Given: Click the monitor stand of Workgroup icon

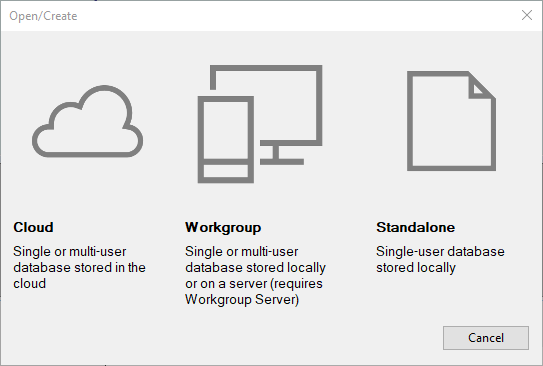Looking at the screenshot, I should 281,155.
